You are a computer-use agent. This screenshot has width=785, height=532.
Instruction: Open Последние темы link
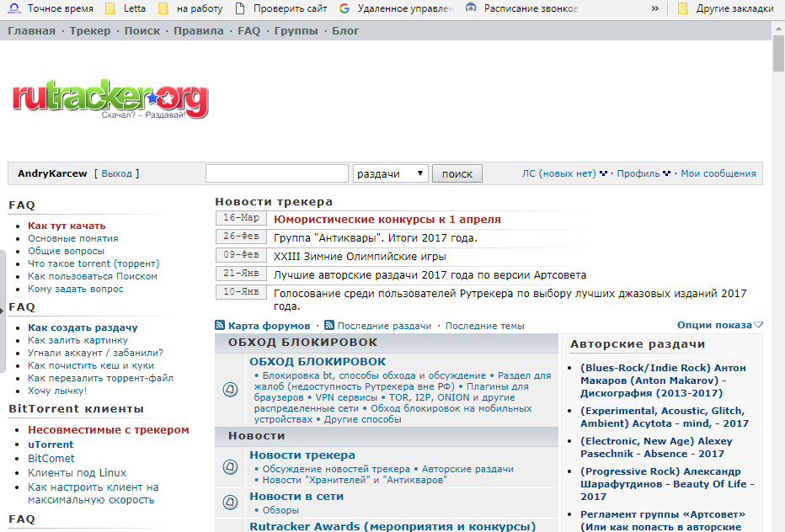point(484,326)
